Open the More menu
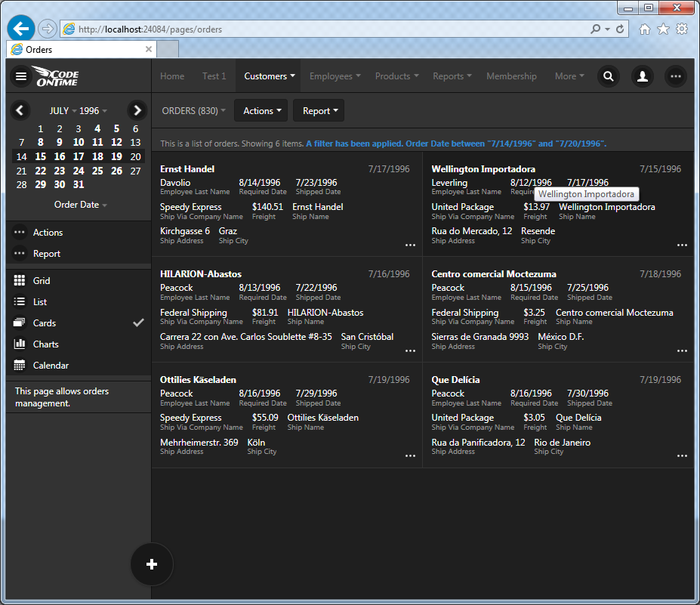This screenshot has width=700, height=605. click(x=569, y=76)
